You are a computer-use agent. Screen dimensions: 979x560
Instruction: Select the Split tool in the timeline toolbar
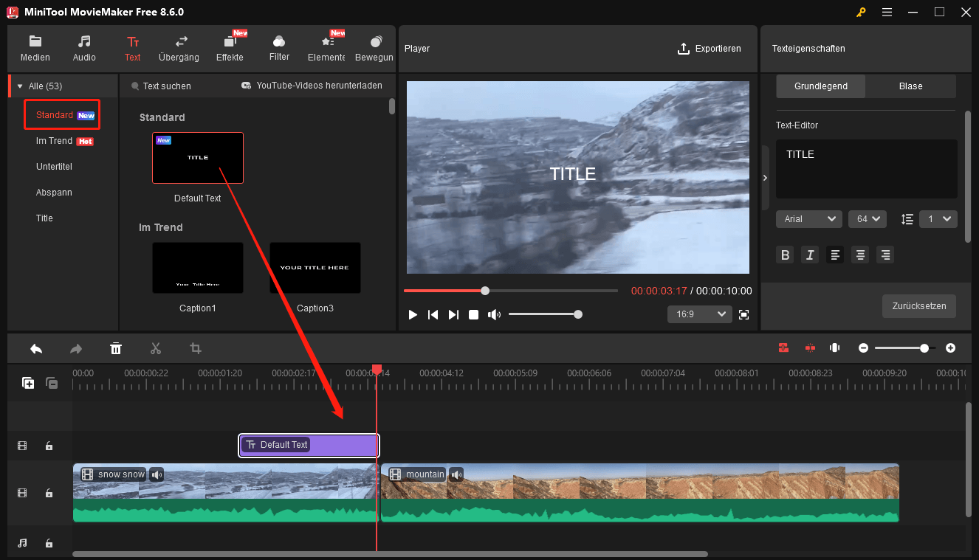pos(156,348)
